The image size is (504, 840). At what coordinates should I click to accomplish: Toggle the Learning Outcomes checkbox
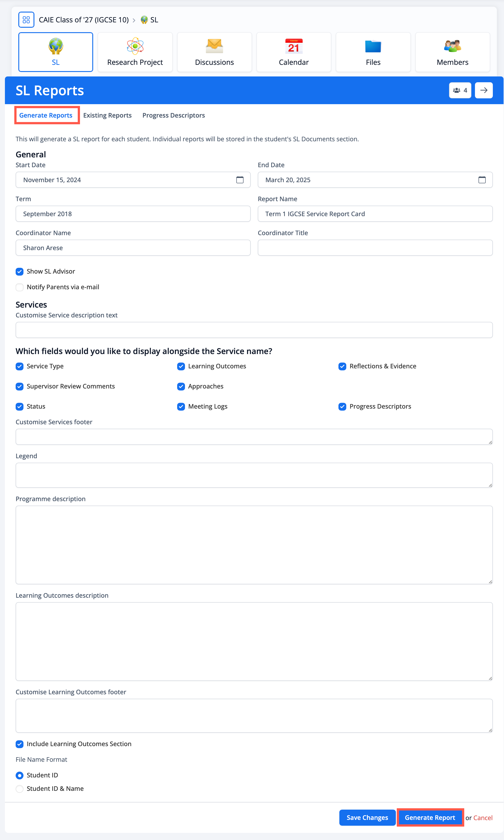click(181, 366)
